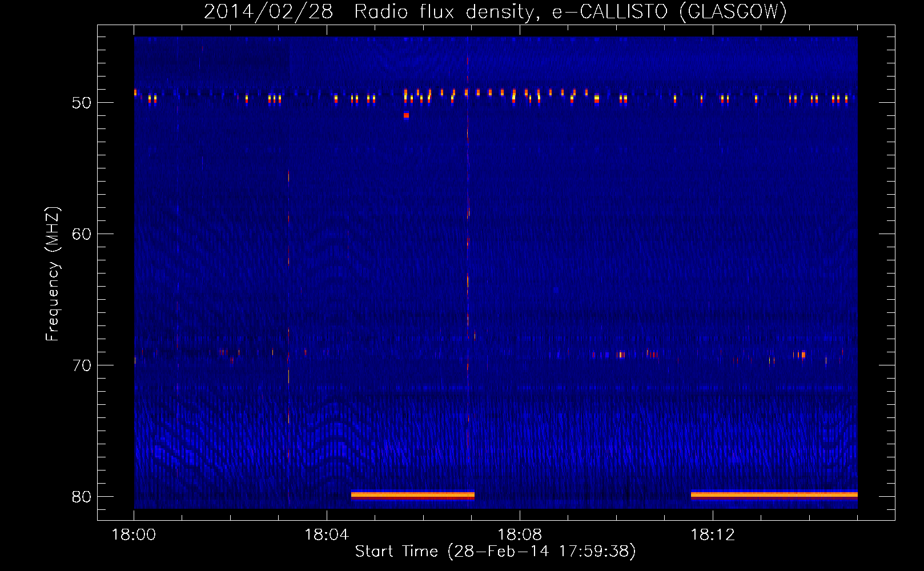Click the 70 frequency tick label
This screenshot has width=924, height=571.
pyautogui.click(x=82, y=365)
